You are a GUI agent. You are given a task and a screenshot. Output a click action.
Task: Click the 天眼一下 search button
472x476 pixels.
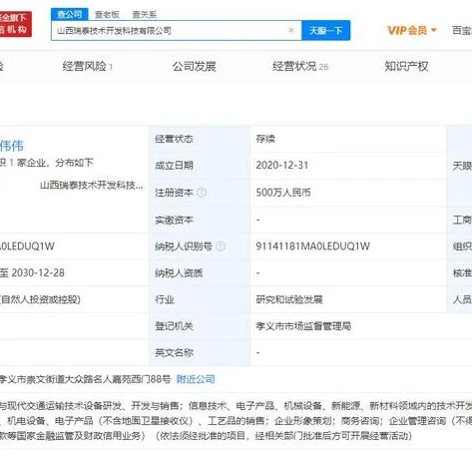click(x=325, y=31)
